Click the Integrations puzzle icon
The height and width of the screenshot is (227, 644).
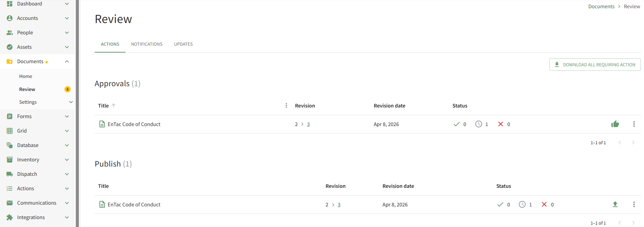(x=10, y=217)
